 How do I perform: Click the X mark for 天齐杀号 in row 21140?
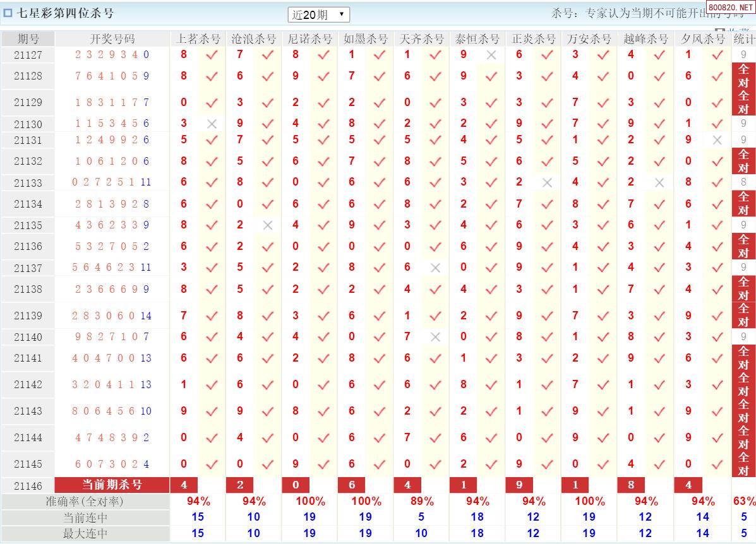point(435,337)
